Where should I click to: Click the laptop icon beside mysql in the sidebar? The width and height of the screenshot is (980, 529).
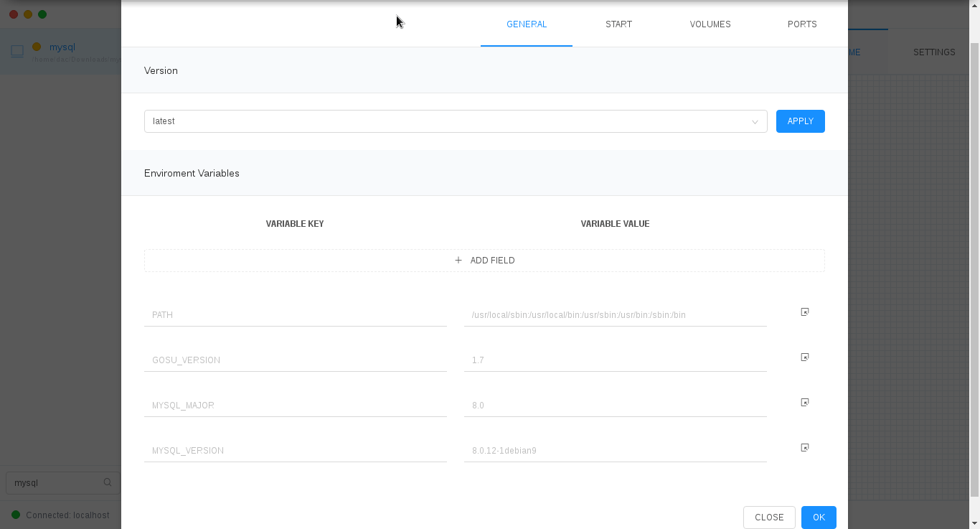[x=17, y=51]
